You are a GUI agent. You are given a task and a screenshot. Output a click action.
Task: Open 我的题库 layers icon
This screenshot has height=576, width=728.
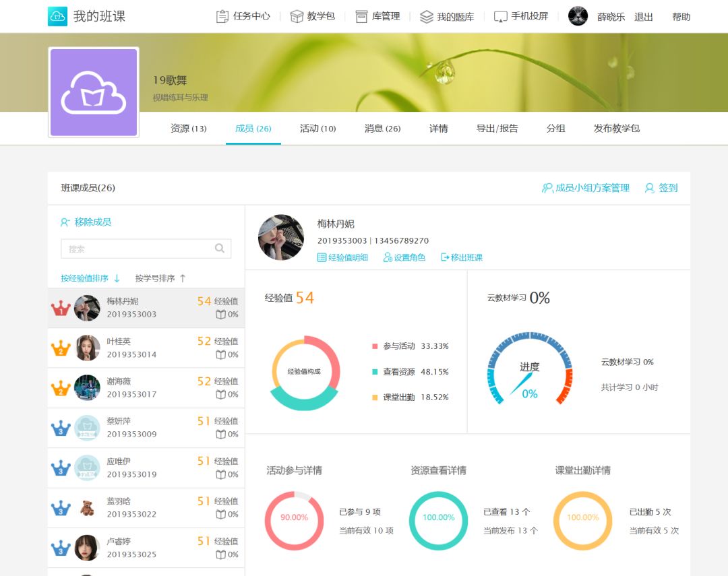(426, 17)
